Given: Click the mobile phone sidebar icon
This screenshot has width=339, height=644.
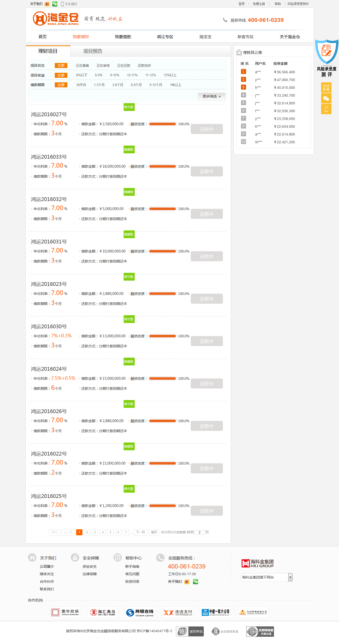Looking at the screenshot, I should [x=326, y=109].
